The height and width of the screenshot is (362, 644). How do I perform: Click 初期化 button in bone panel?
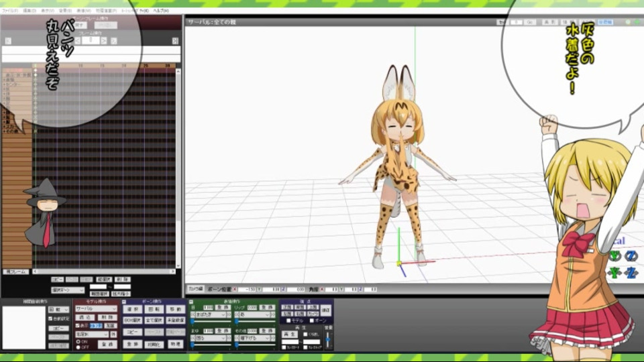[x=154, y=345]
